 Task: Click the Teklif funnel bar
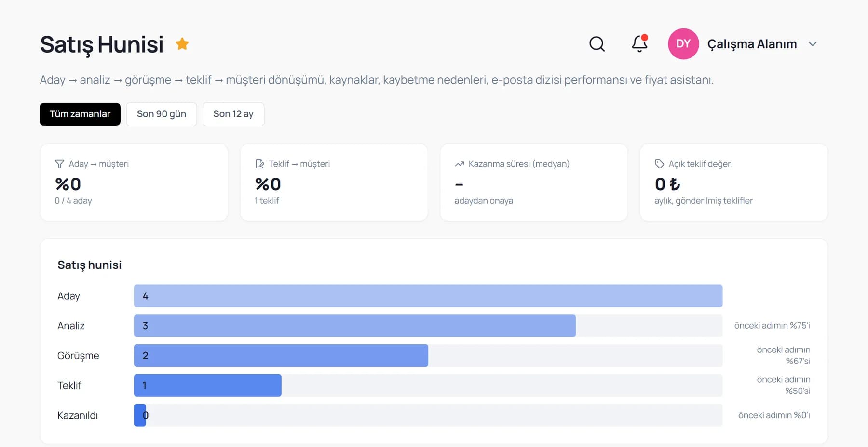point(208,386)
